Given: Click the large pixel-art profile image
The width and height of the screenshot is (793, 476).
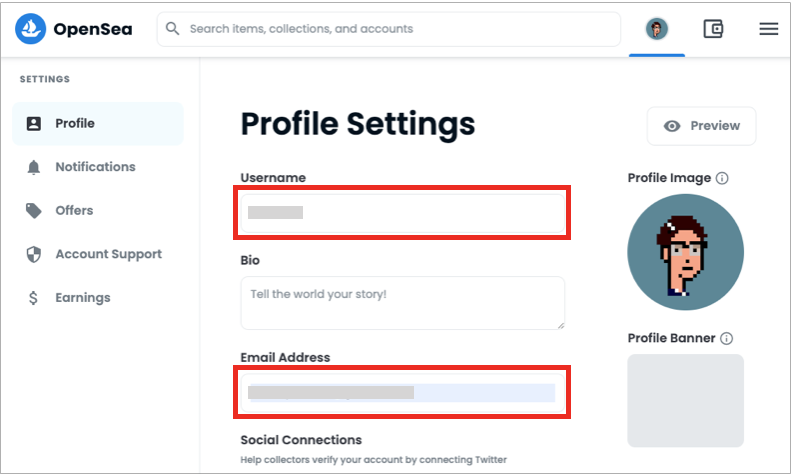Looking at the screenshot, I should (685, 252).
